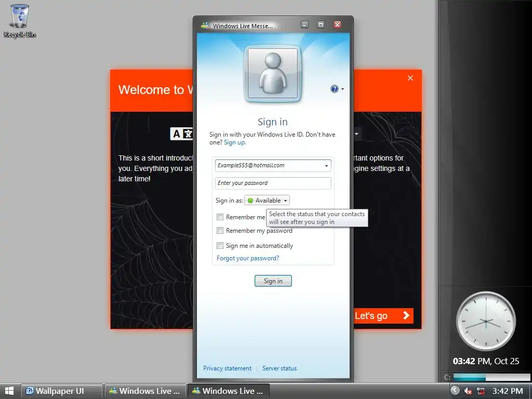Expand the language dropdown arrow in Welcome dialog
This screenshot has width=532, height=399.
click(x=356, y=134)
